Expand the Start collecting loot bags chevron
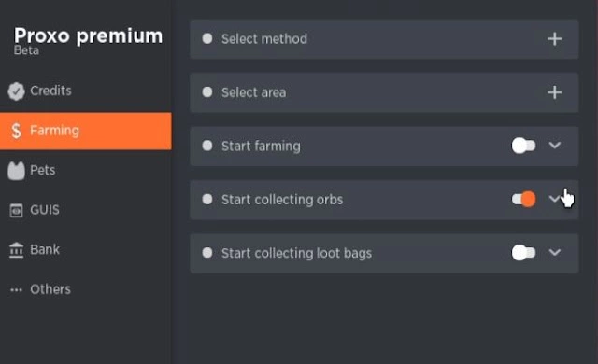This screenshot has width=598, height=364. [x=554, y=252]
